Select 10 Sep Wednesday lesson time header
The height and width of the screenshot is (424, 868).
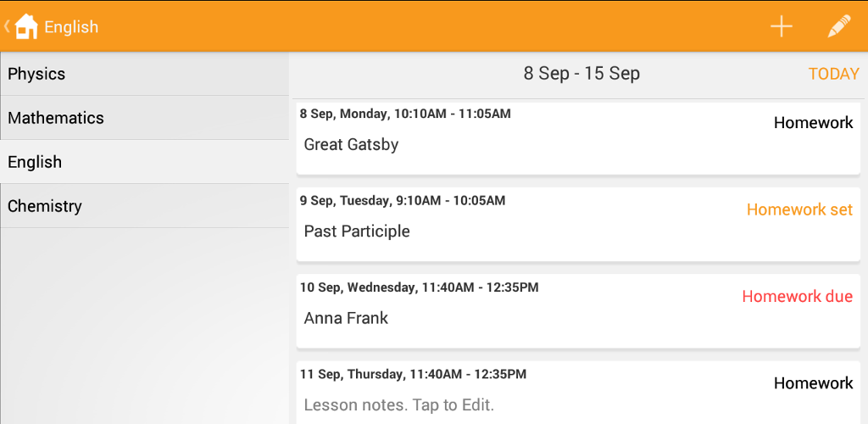(x=419, y=287)
